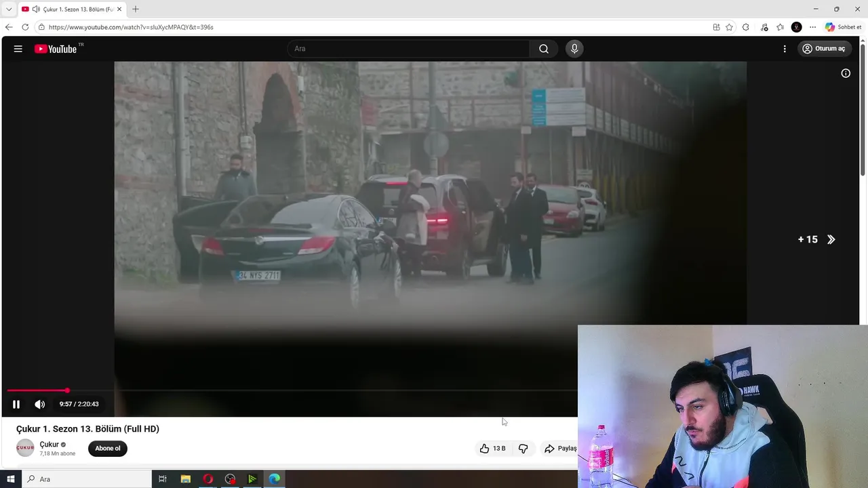Switch to Microsoft Edge on taskbar

(274, 479)
